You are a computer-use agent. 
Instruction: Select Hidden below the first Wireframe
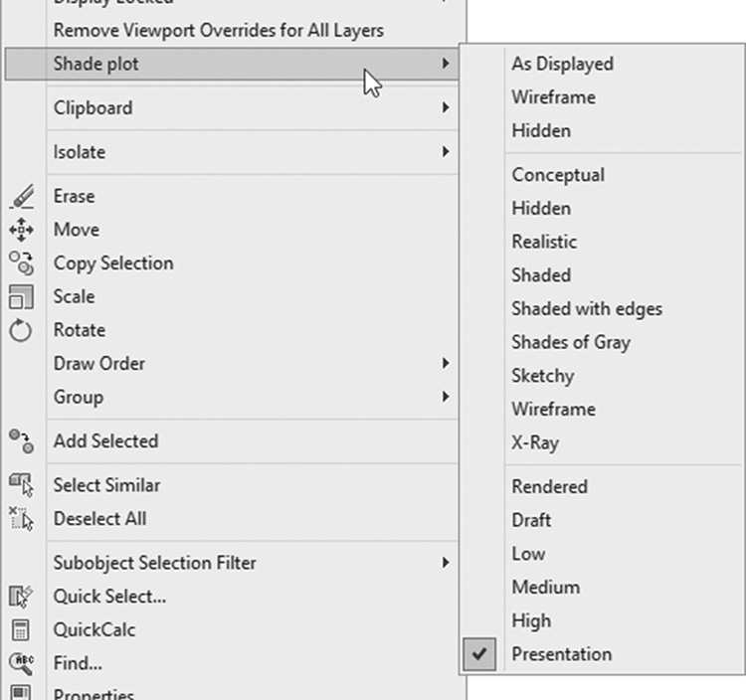tap(602, 131)
